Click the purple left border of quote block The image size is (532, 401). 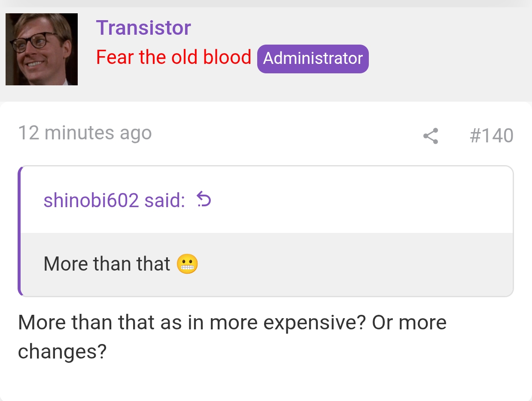pos(19,231)
